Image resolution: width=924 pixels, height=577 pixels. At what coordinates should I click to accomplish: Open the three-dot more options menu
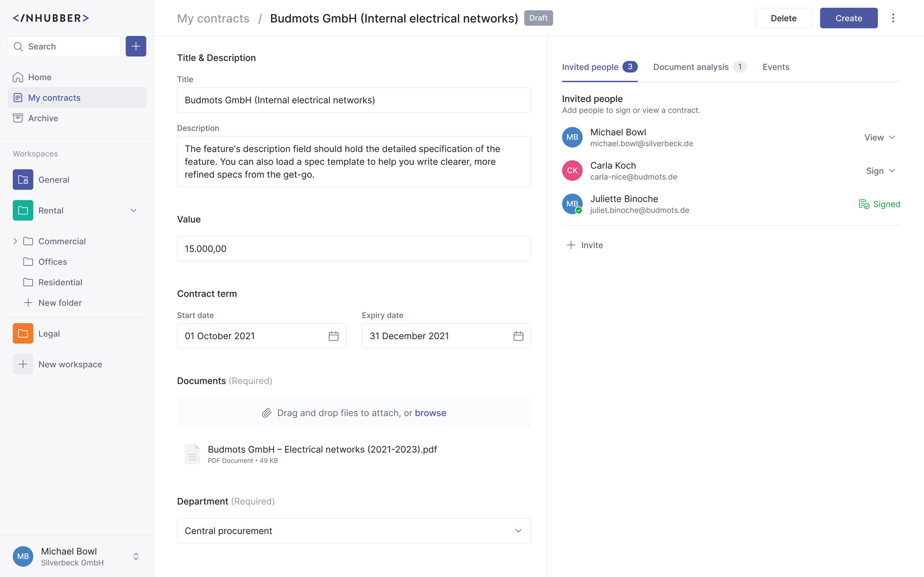pos(893,18)
